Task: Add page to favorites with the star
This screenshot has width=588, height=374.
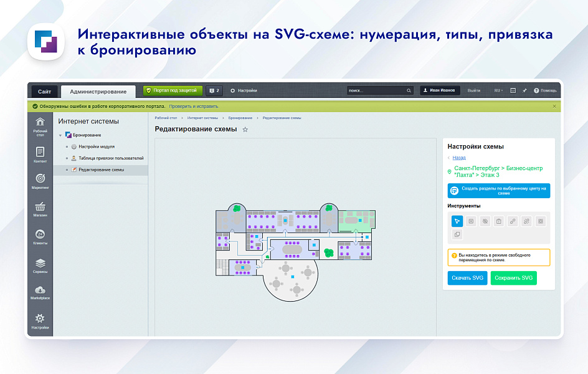Action: (245, 130)
